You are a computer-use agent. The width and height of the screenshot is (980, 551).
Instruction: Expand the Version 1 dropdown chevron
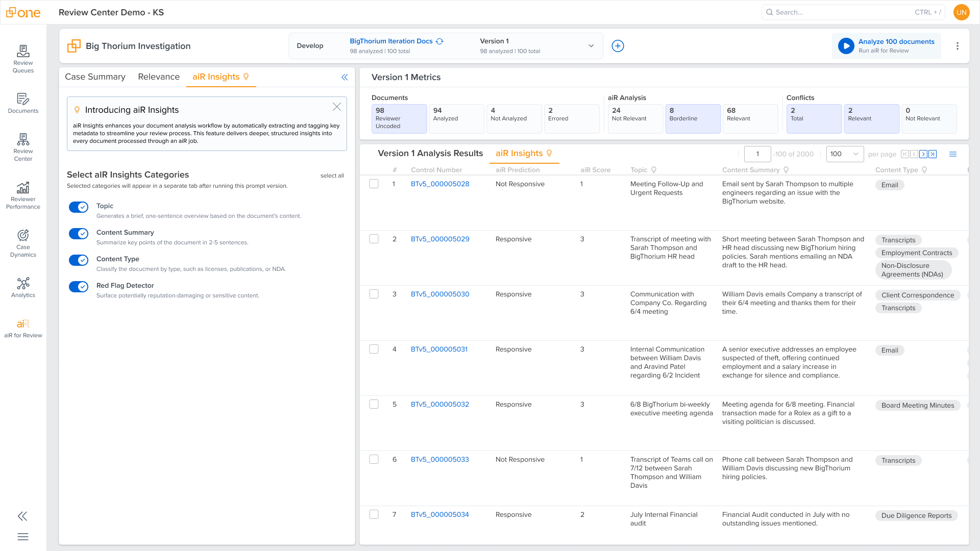591,46
